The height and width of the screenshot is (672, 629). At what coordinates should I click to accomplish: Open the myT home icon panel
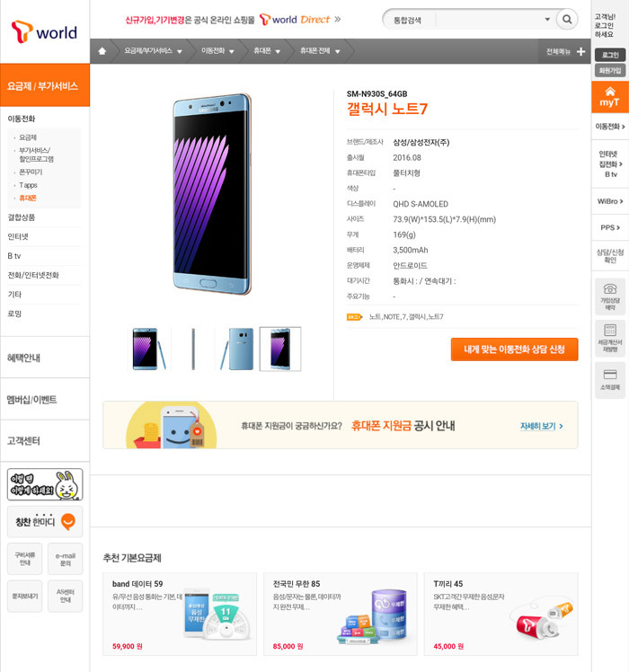(x=610, y=97)
